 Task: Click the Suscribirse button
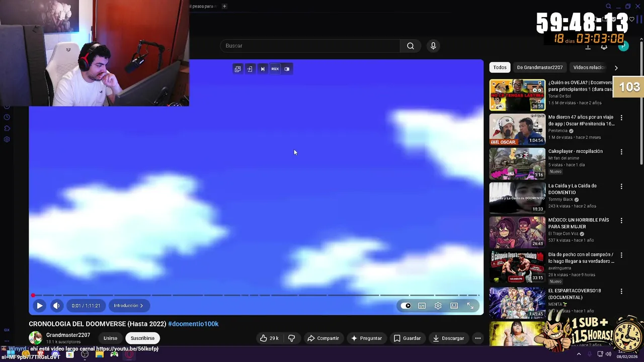click(142, 338)
